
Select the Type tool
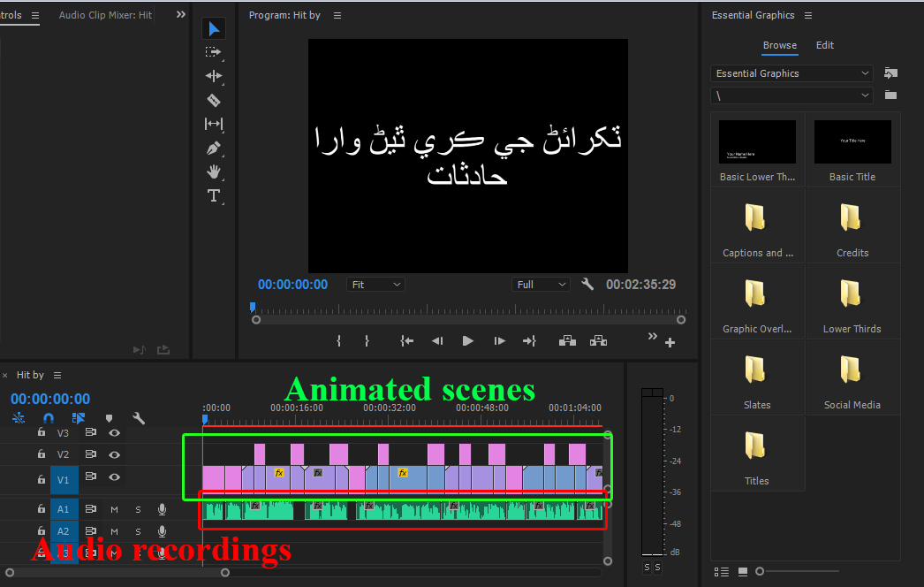pos(213,196)
